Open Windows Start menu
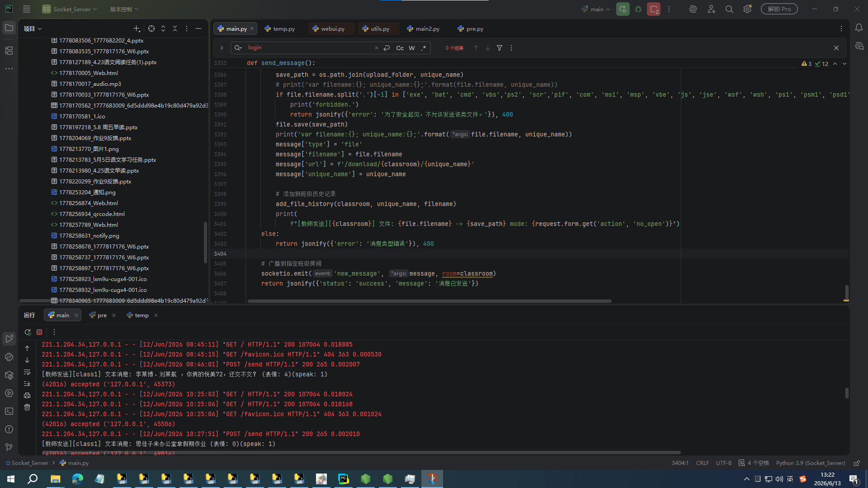This screenshot has height=488, width=868. pos(11,479)
